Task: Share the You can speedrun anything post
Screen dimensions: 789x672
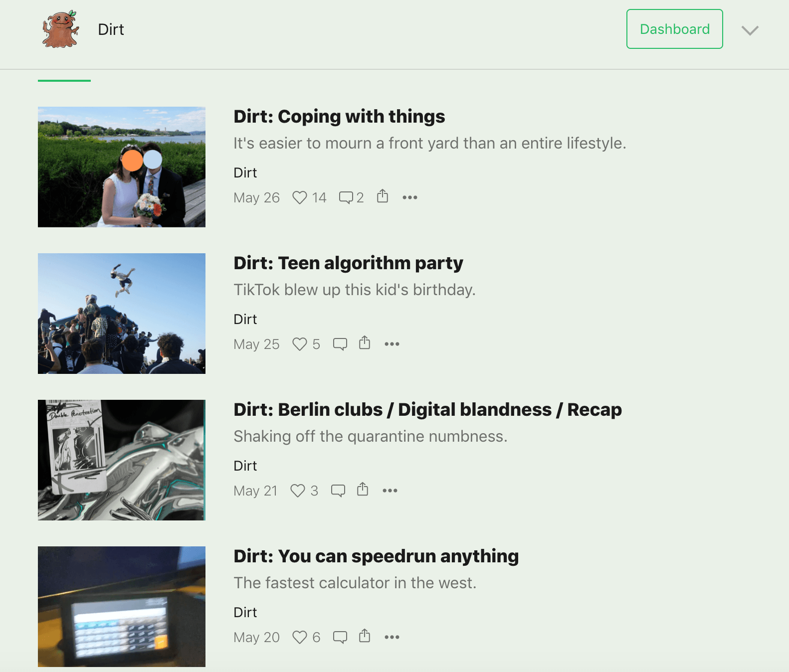Action: click(365, 636)
